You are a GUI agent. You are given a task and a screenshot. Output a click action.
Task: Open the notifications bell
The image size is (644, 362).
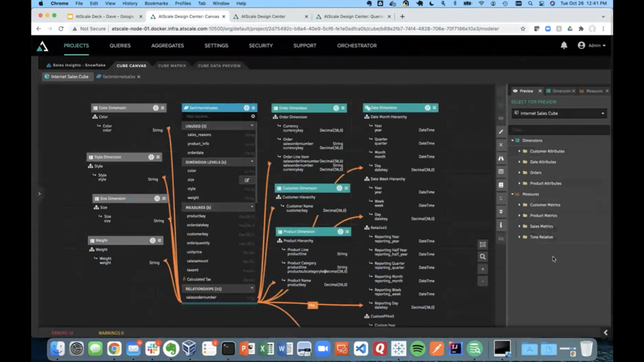coord(564,45)
